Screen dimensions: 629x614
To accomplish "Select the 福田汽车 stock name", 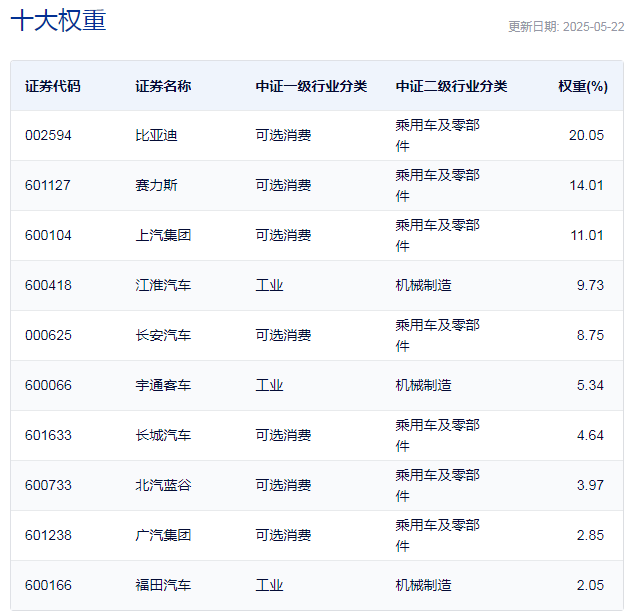I will point(163,585).
